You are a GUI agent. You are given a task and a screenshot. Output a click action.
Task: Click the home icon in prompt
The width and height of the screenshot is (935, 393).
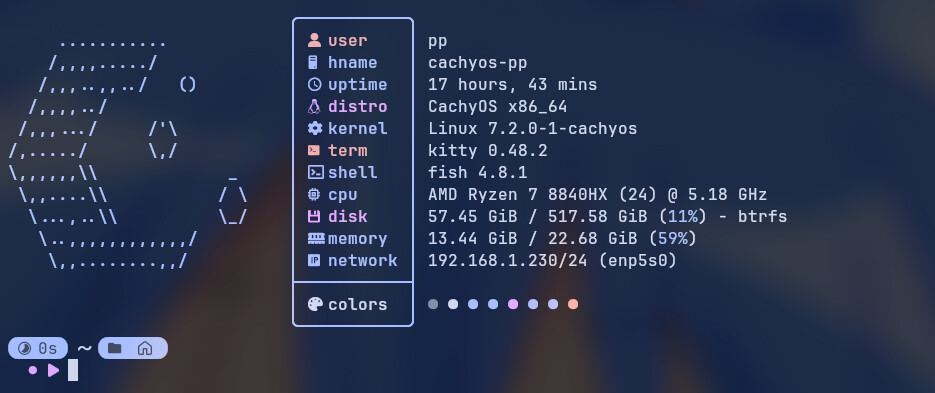145,348
